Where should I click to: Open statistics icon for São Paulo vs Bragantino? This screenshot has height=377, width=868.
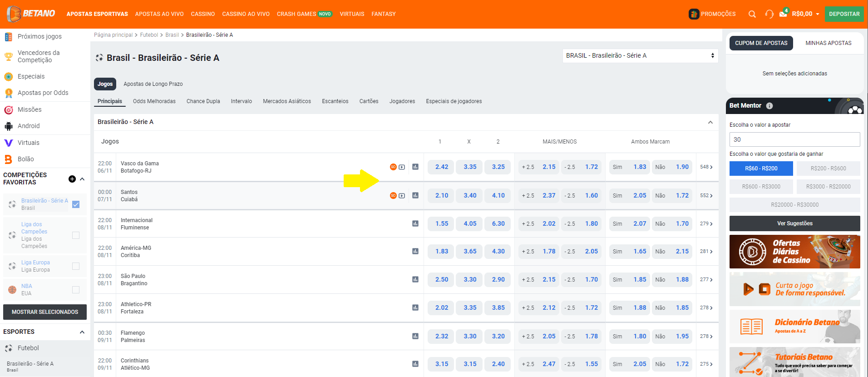point(415,279)
